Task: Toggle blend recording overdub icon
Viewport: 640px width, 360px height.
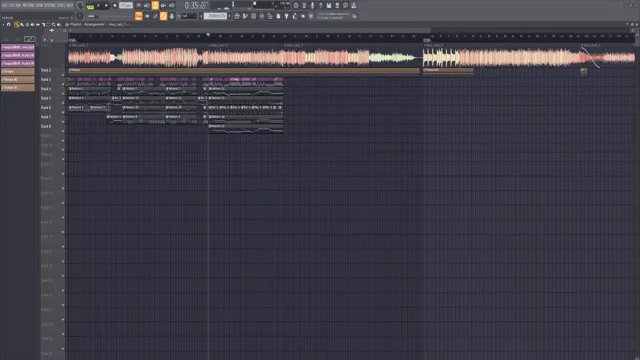Action: [x=164, y=5]
